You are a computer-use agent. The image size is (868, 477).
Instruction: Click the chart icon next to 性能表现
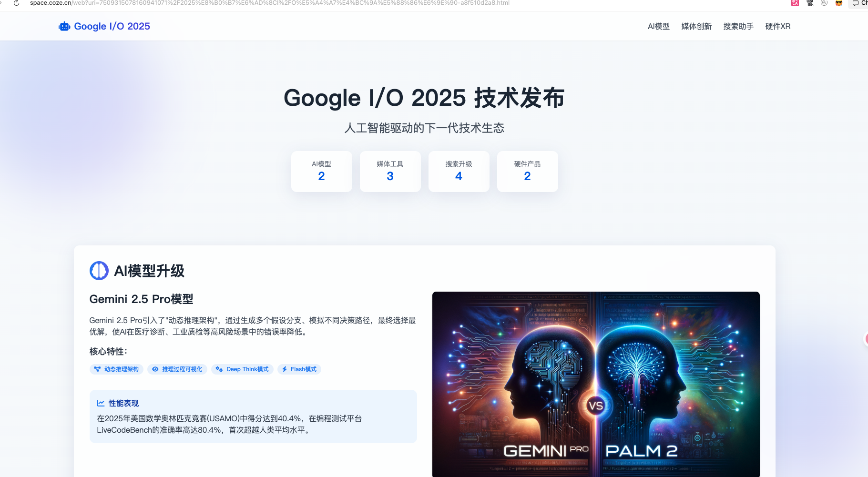click(101, 403)
